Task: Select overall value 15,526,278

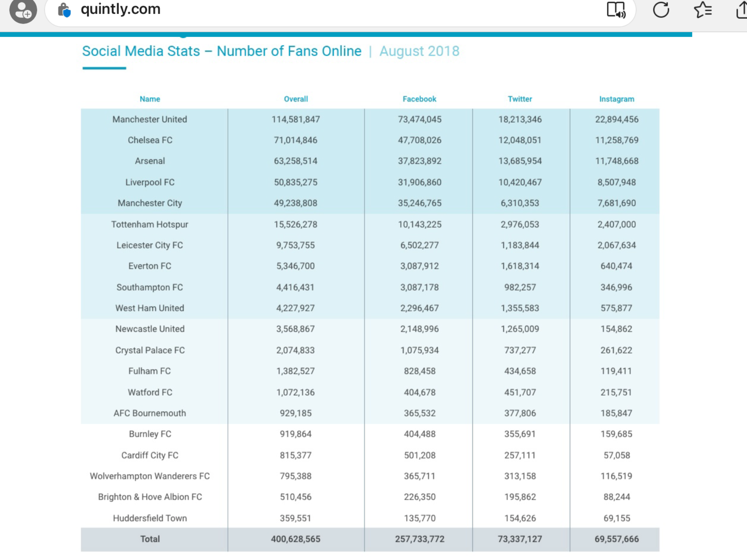Action: coord(296,224)
